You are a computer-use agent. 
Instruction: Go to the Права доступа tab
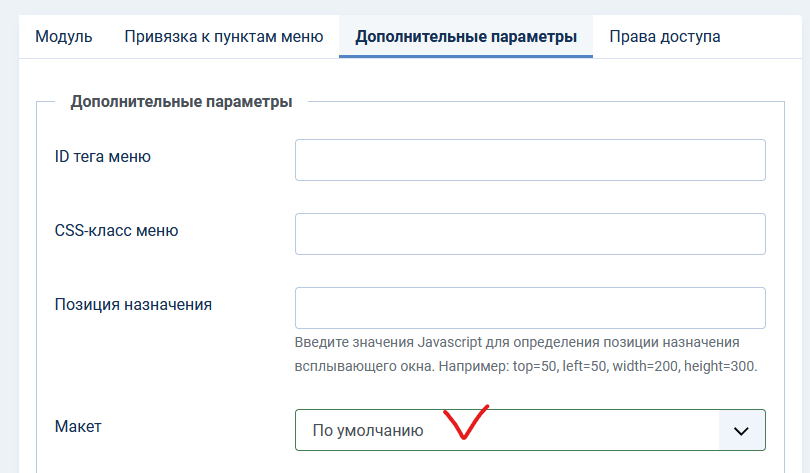click(665, 37)
